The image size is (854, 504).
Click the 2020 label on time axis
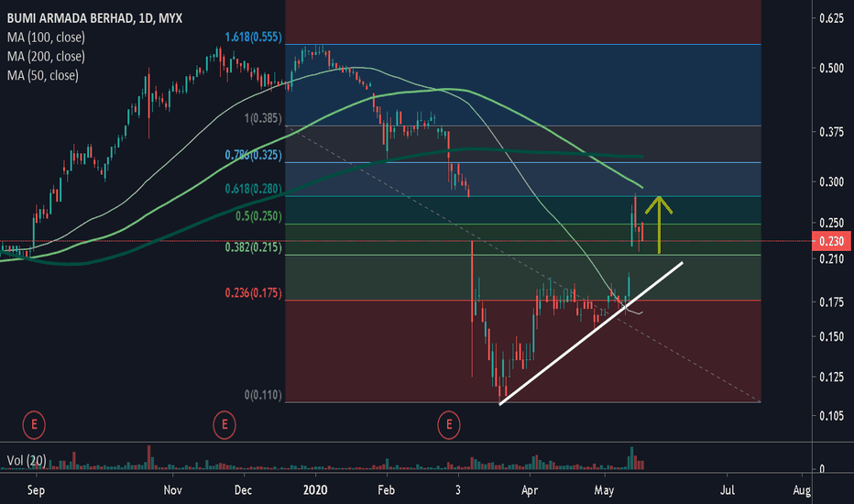315,490
